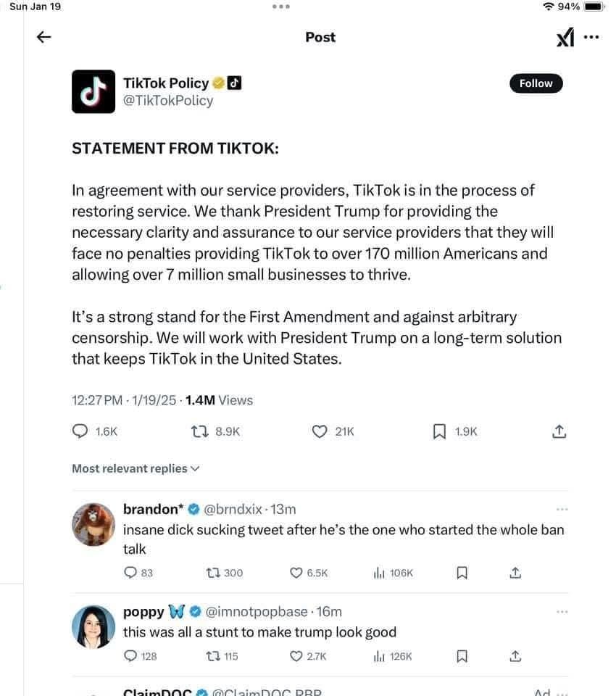Bookmark poppy's reply
Screen dimensions: 616x696
pyautogui.click(x=462, y=656)
